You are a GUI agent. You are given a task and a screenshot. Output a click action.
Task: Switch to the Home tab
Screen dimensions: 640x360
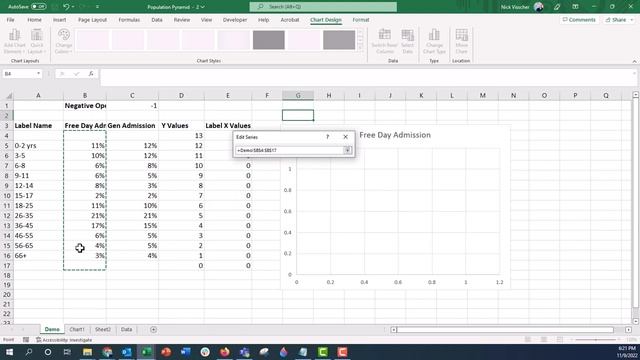pos(34,20)
